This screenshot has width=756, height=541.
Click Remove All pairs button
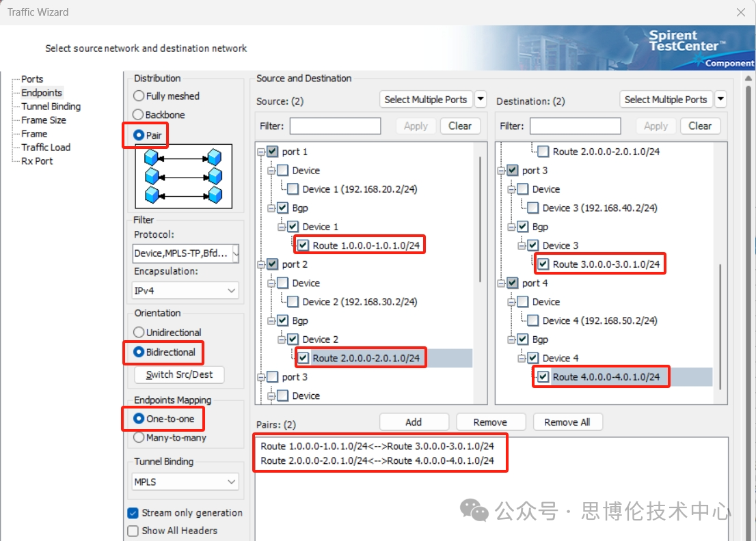(567, 422)
